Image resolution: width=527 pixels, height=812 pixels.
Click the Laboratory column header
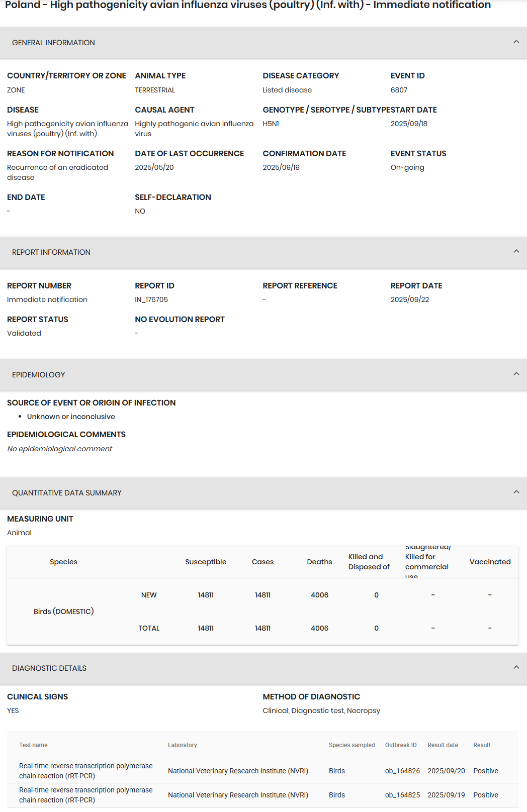[182, 745]
